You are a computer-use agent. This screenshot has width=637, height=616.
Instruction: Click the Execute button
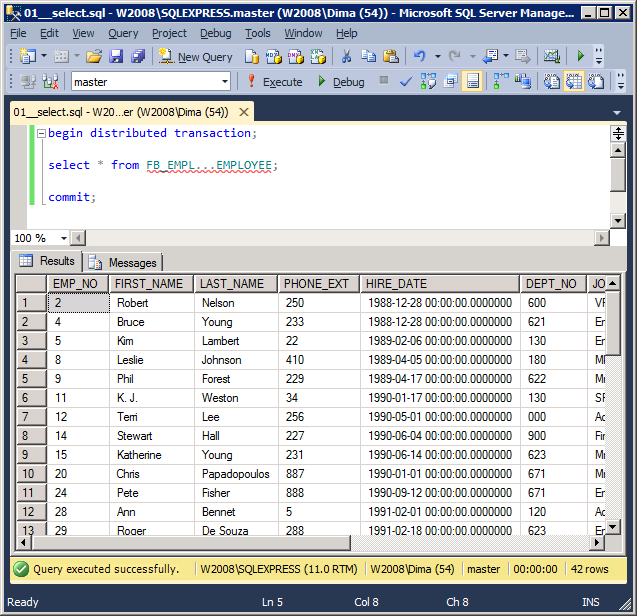(x=275, y=82)
